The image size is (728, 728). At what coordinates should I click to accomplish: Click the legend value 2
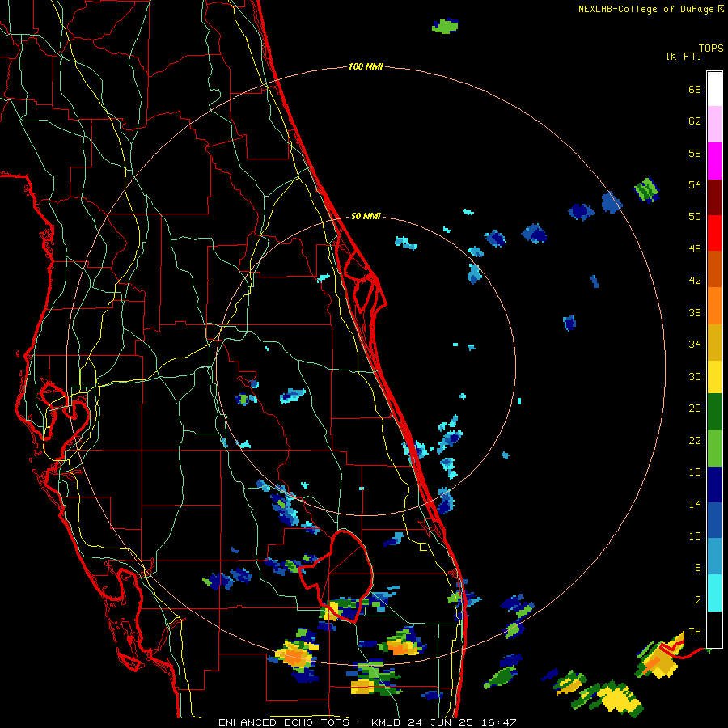click(698, 600)
